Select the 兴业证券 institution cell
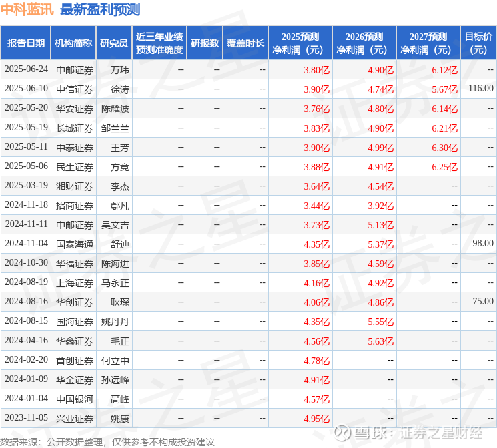Image resolution: width=497 pixels, height=448 pixels. pos(75,418)
